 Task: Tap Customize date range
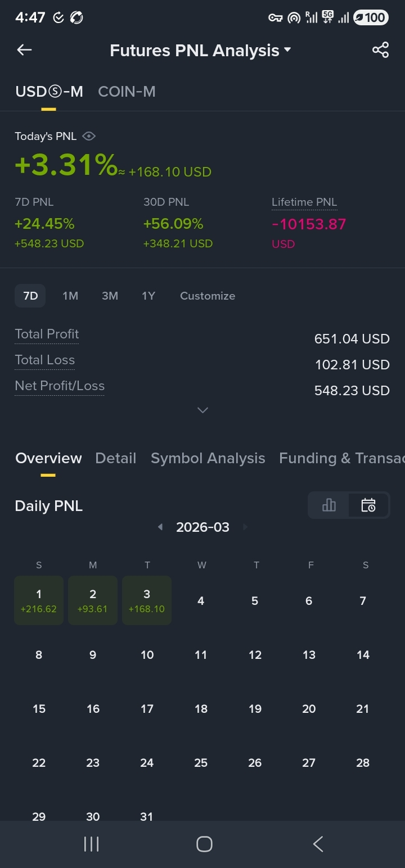click(208, 296)
